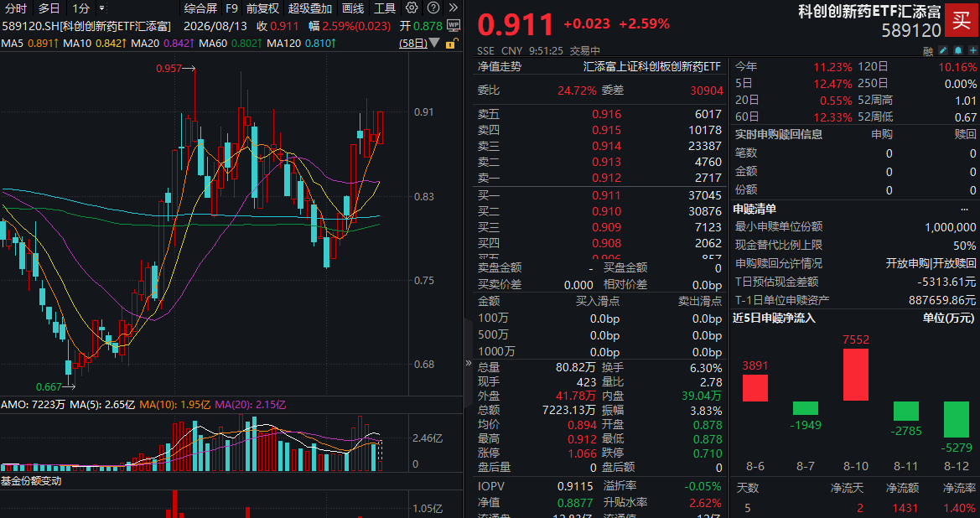
Task: Expand more tools with double-chevron icon
Action: point(454,8)
